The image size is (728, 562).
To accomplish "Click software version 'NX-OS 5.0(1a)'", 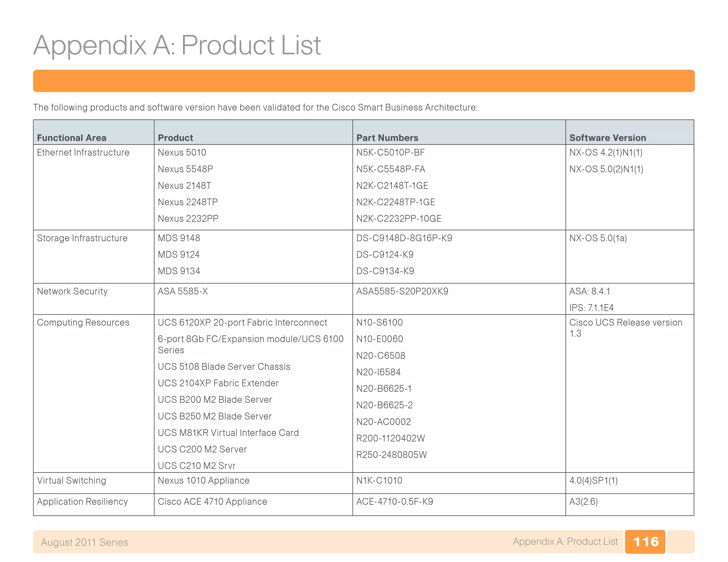I will [x=598, y=238].
